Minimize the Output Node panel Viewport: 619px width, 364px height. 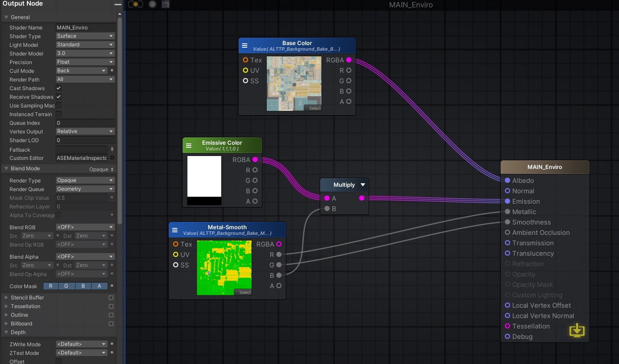(x=118, y=4)
